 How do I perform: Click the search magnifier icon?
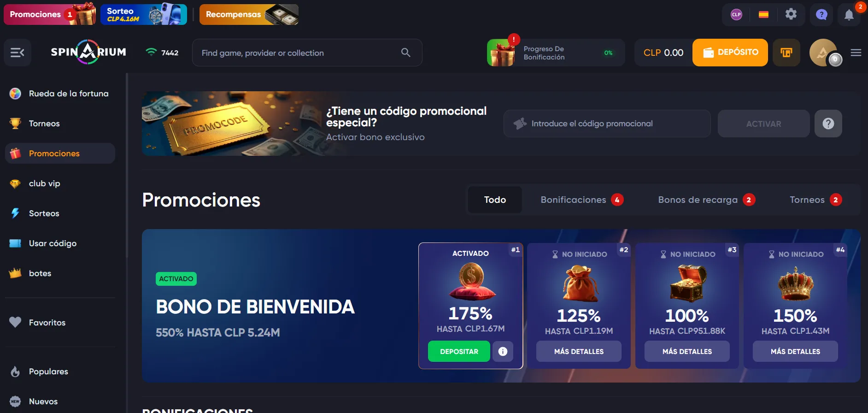405,53
